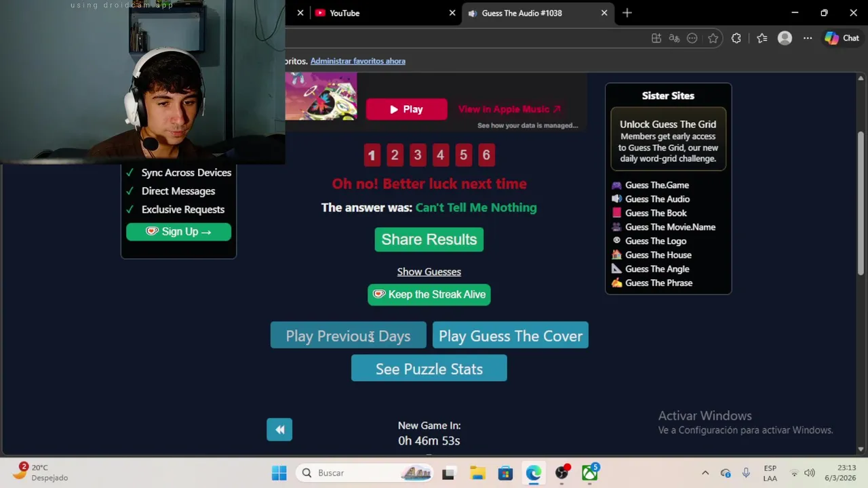Click the Edge icon on the taskbar
Screen dimensions: 868x488
534,473
